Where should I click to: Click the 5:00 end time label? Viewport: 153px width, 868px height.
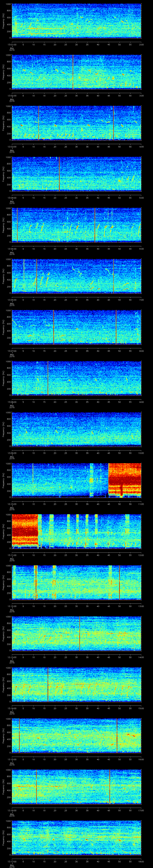pos(141,197)
